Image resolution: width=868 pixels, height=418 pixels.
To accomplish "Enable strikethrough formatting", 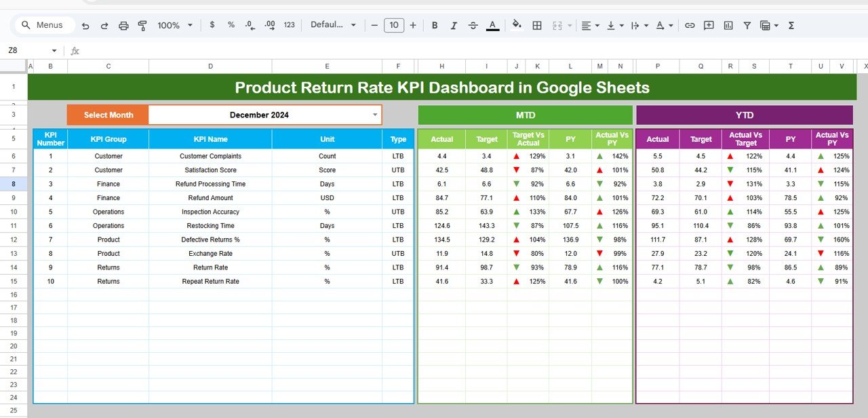I will pos(473,25).
